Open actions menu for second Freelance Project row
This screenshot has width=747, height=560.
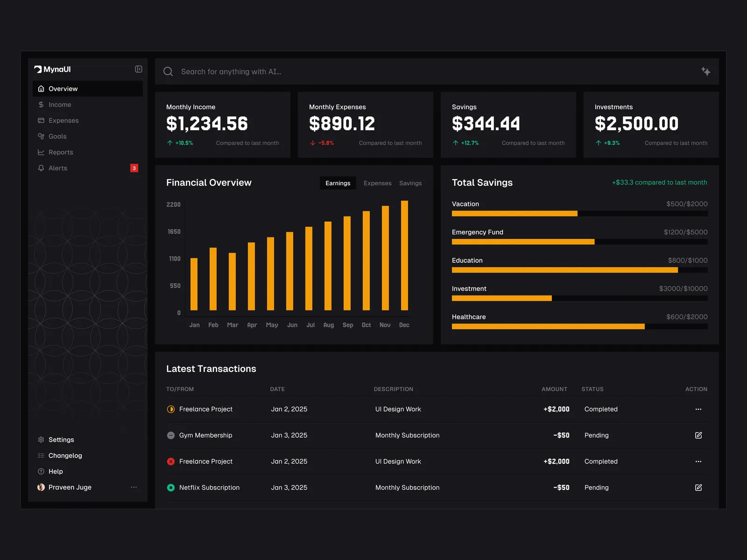[x=698, y=461]
